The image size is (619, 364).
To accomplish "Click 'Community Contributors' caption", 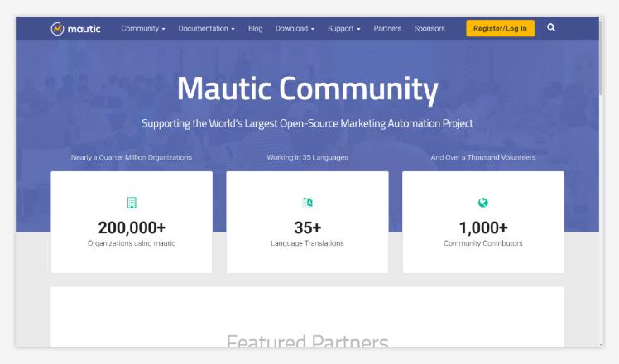I will coord(483,243).
